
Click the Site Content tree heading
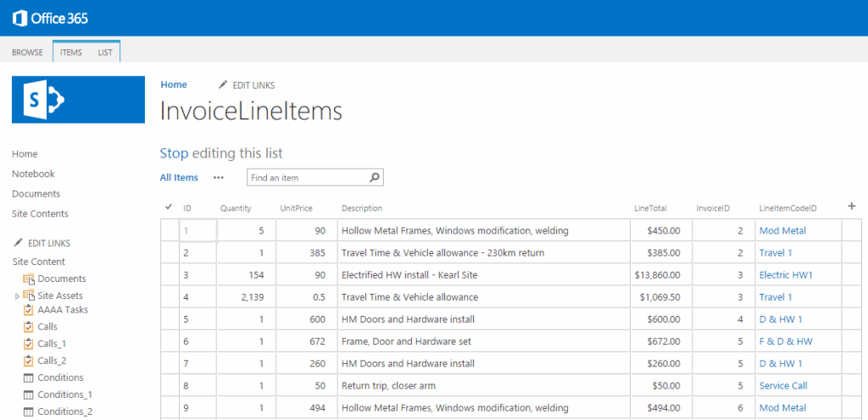(x=38, y=262)
